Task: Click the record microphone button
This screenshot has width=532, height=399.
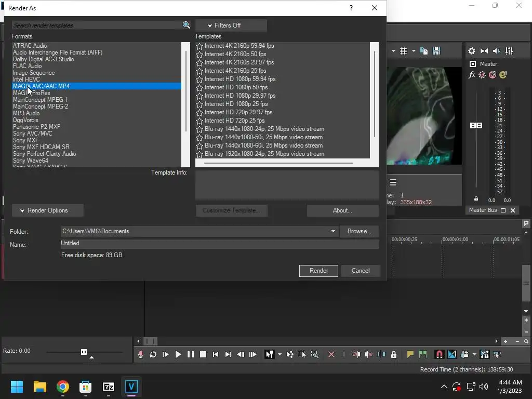Action: [141, 354]
